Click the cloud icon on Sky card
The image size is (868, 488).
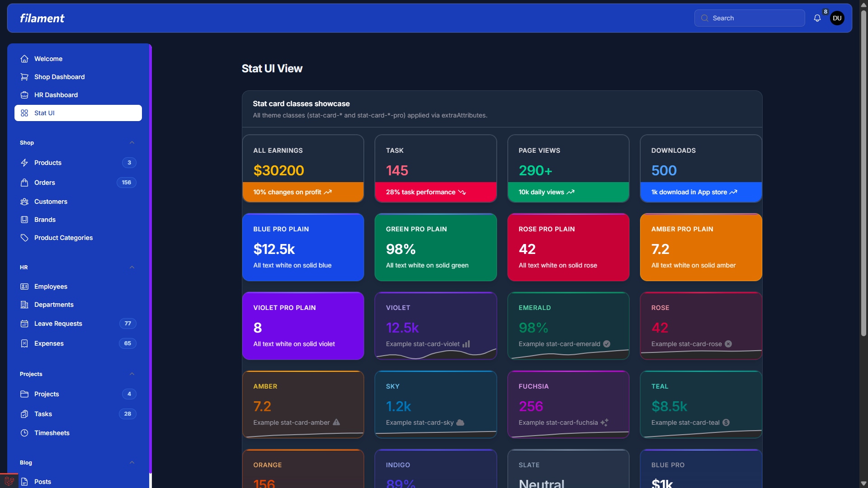(460, 422)
